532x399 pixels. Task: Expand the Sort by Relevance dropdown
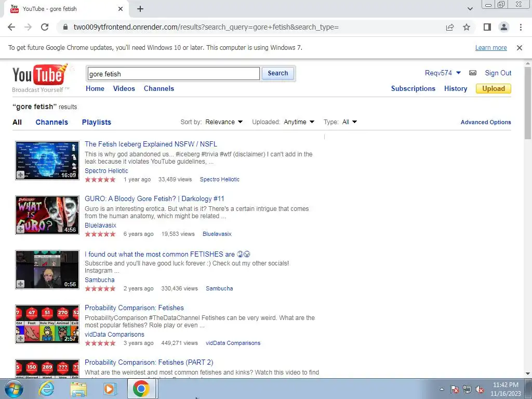[x=224, y=122]
